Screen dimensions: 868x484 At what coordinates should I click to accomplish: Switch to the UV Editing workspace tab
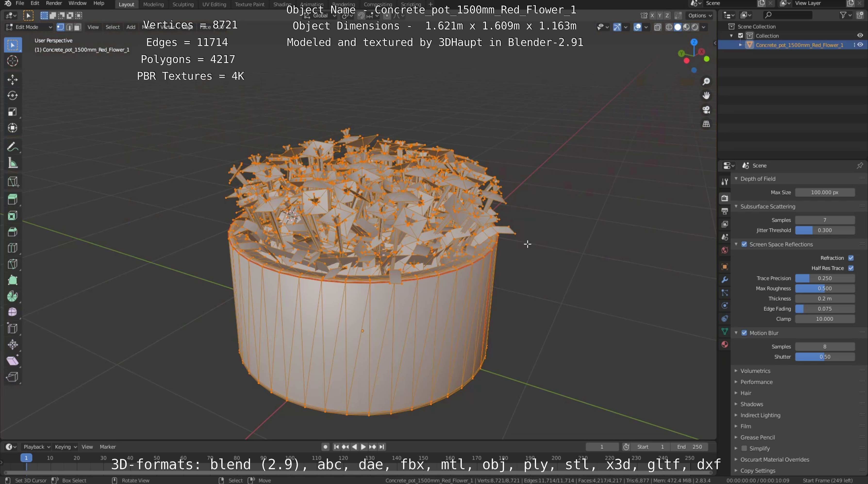(x=214, y=4)
